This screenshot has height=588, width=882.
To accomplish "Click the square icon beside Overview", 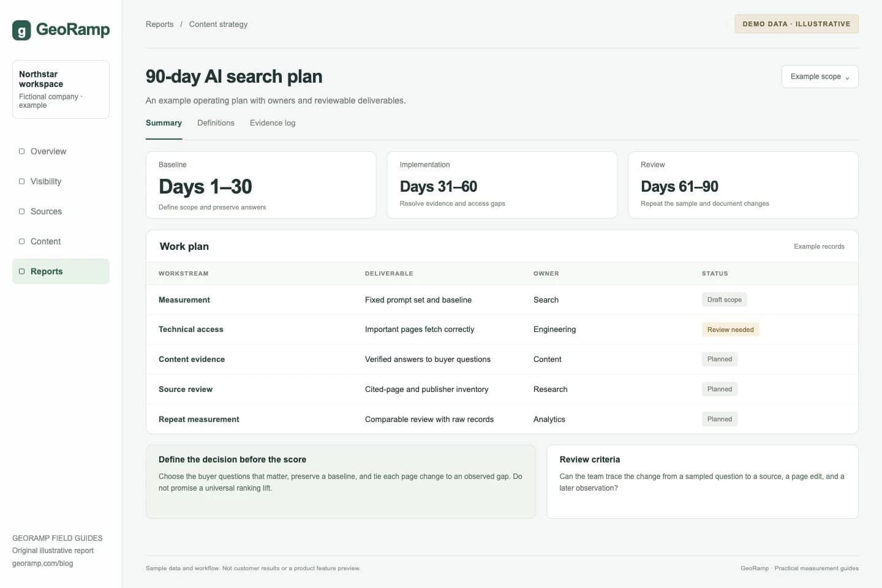I will tap(22, 151).
